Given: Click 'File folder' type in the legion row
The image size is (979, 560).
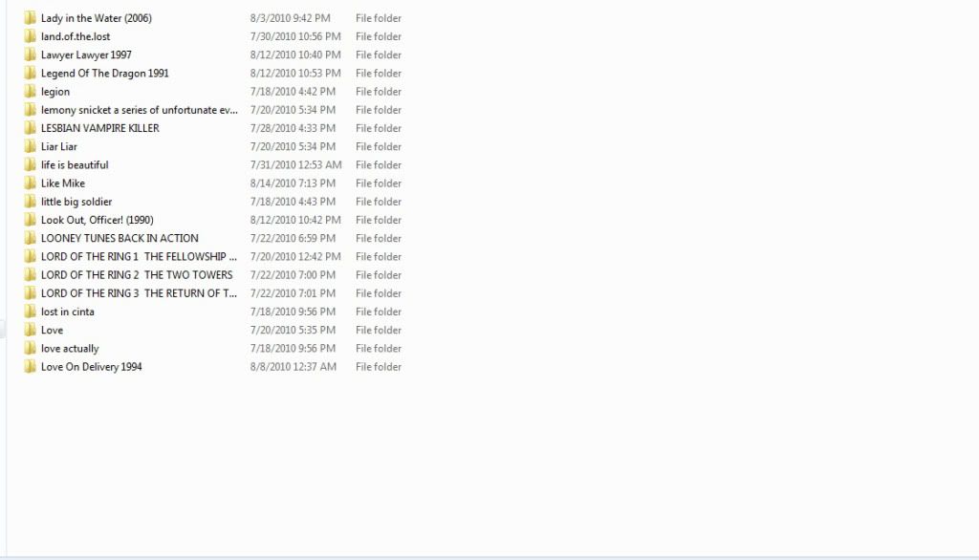Looking at the screenshot, I should tap(379, 91).
